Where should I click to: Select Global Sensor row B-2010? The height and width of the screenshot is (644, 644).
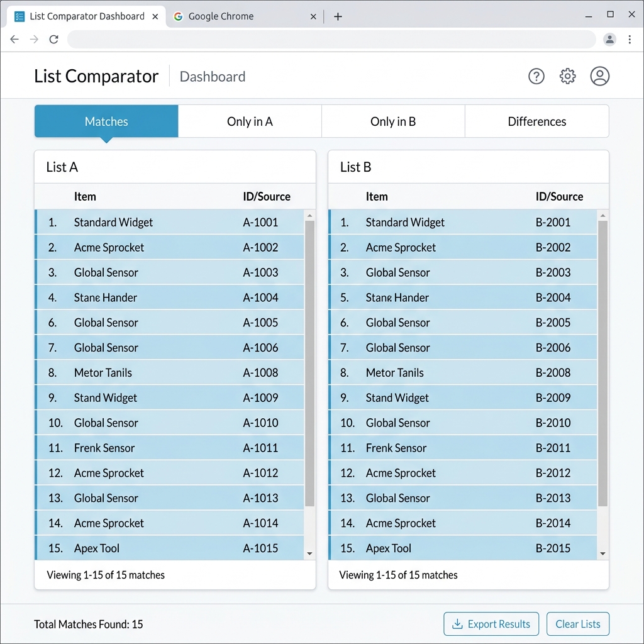coord(462,423)
